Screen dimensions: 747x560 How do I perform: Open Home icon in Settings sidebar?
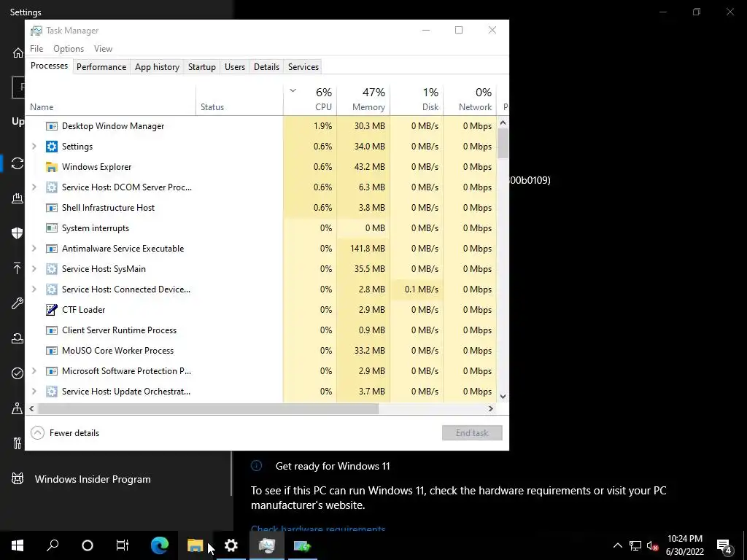18,52
